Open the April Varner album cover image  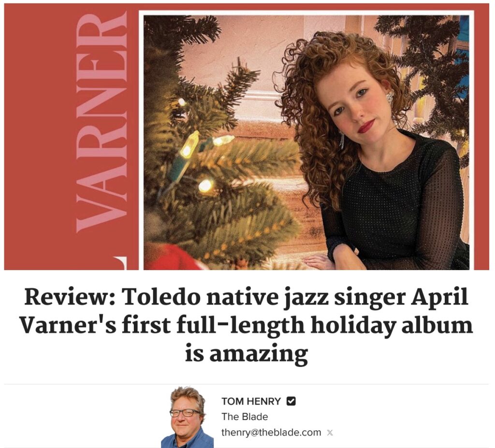[246, 137]
